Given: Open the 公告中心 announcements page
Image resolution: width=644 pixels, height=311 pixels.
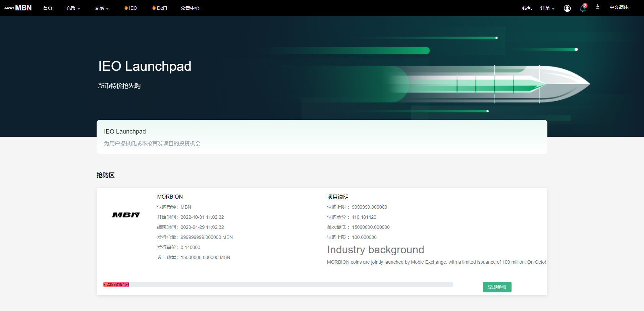Looking at the screenshot, I should click(190, 8).
